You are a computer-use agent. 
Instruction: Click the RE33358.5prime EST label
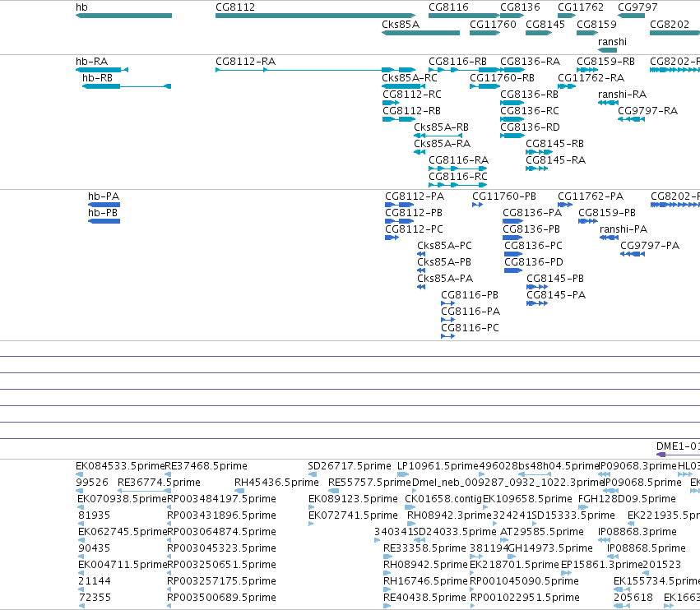coord(424,548)
